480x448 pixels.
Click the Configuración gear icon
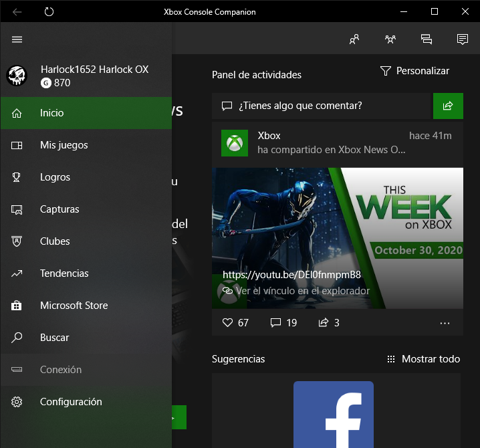click(17, 402)
